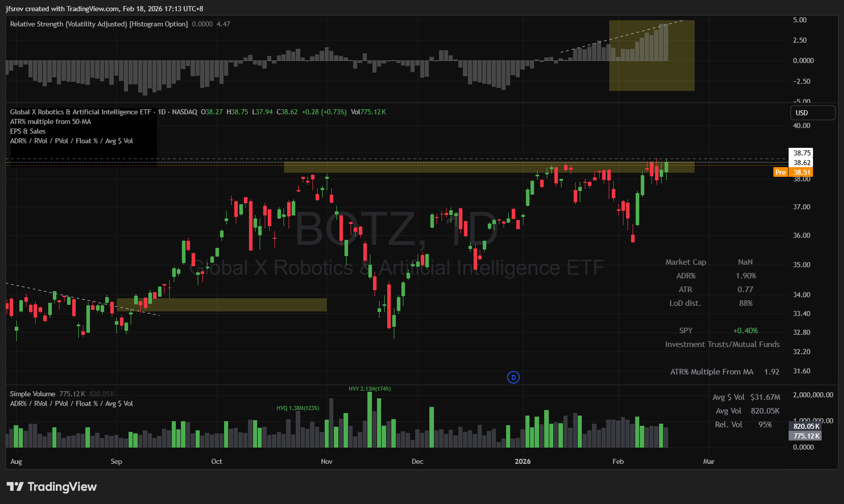Click the 31.60 price scale label

802,371
